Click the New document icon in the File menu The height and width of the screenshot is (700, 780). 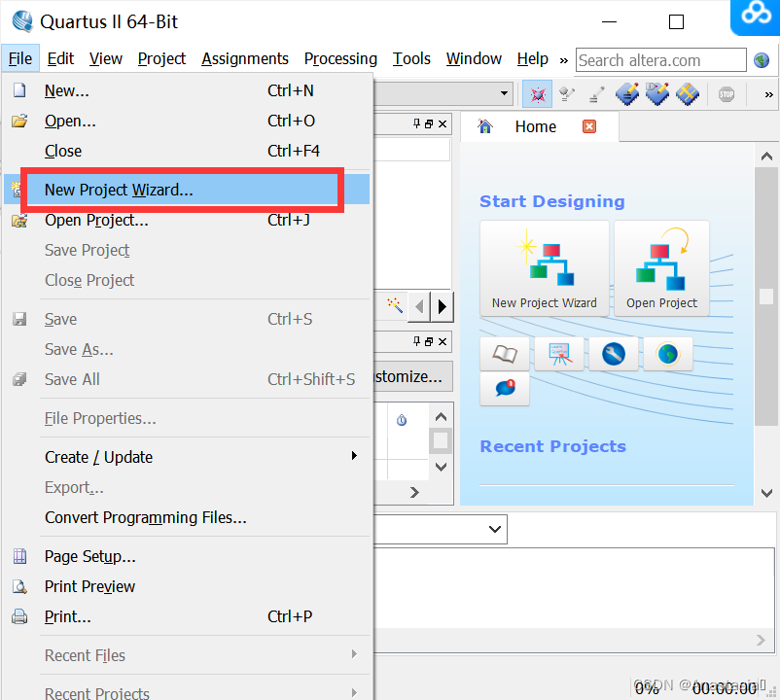pyautogui.click(x=19, y=90)
